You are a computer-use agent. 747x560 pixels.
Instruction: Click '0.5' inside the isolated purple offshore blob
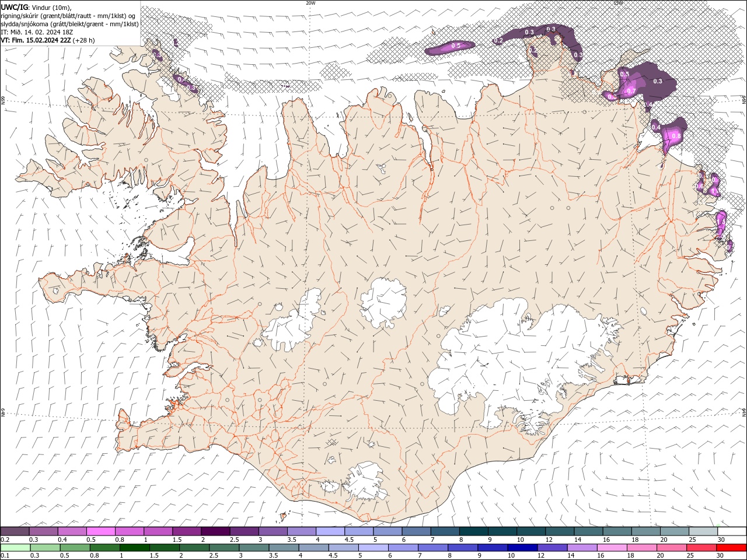pyautogui.click(x=456, y=45)
